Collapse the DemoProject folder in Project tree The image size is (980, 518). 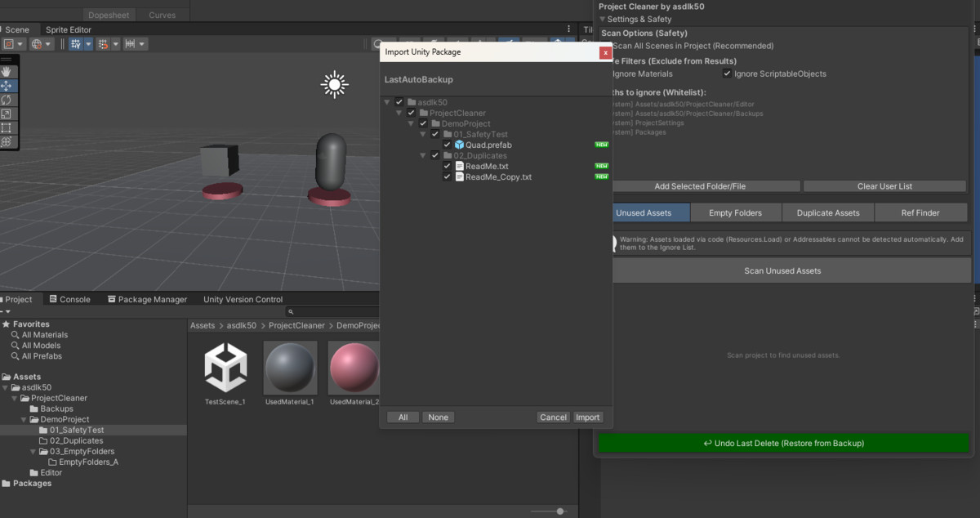24,419
